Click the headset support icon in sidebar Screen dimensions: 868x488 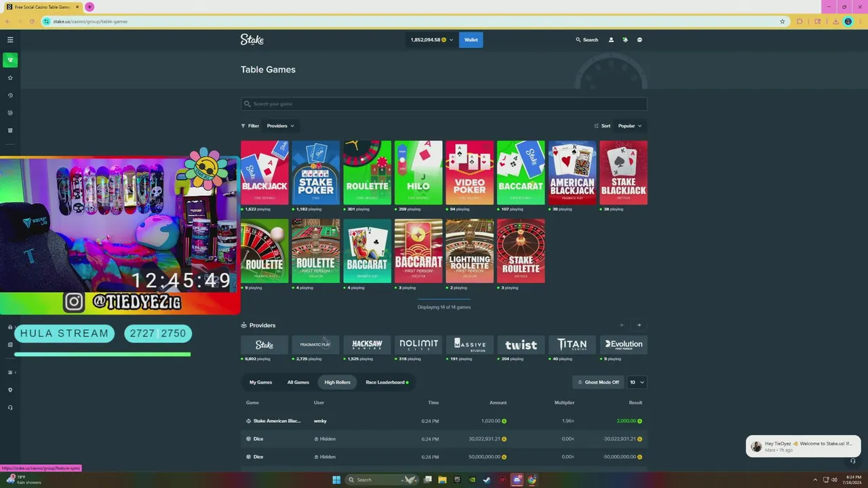point(10,407)
